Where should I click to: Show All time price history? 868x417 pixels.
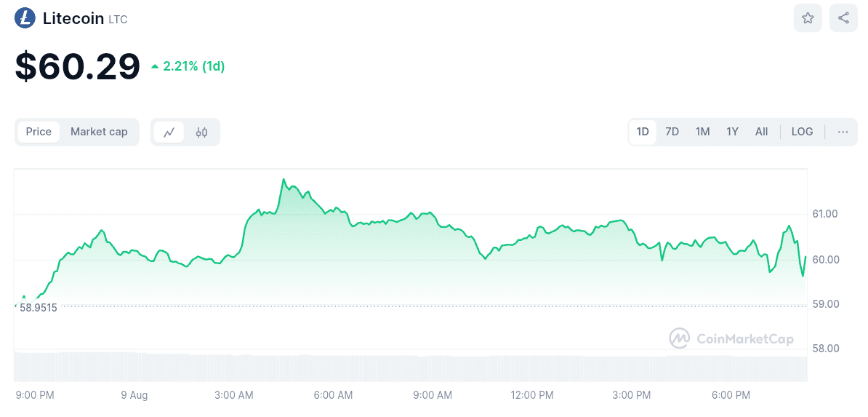[761, 132]
